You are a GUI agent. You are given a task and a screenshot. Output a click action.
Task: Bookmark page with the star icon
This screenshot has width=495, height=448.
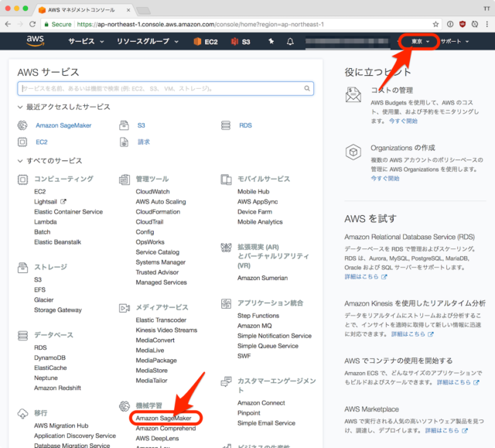tap(435, 24)
